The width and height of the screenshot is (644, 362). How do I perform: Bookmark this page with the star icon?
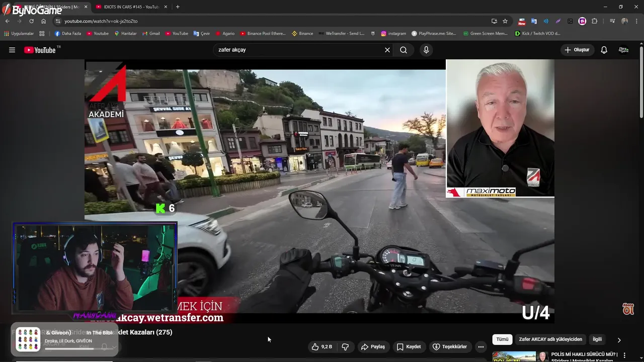pyautogui.click(x=505, y=21)
